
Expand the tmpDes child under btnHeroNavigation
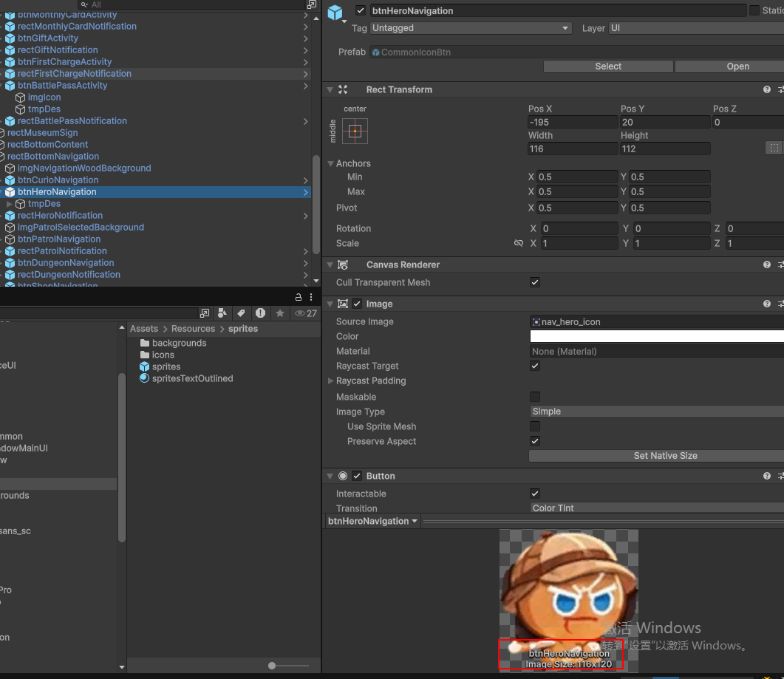tap(9, 204)
